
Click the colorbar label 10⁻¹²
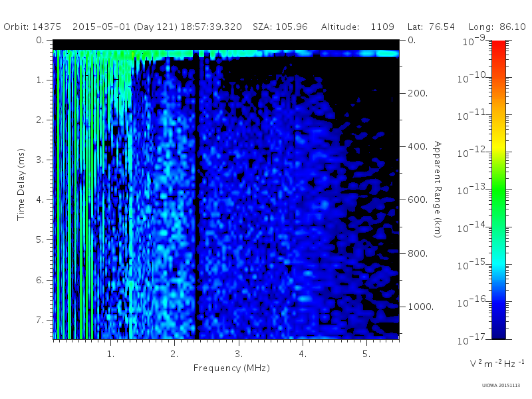click(x=473, y=152)
